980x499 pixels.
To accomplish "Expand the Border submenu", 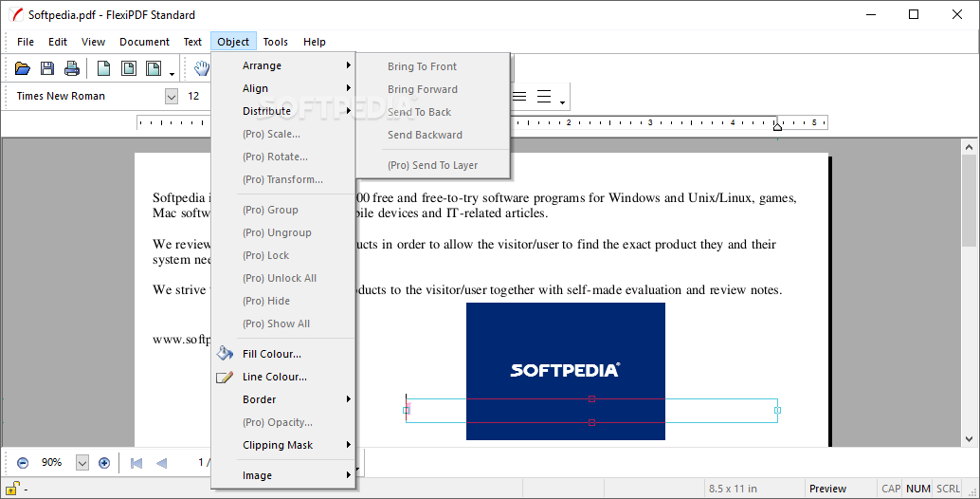I will (283, 399).
